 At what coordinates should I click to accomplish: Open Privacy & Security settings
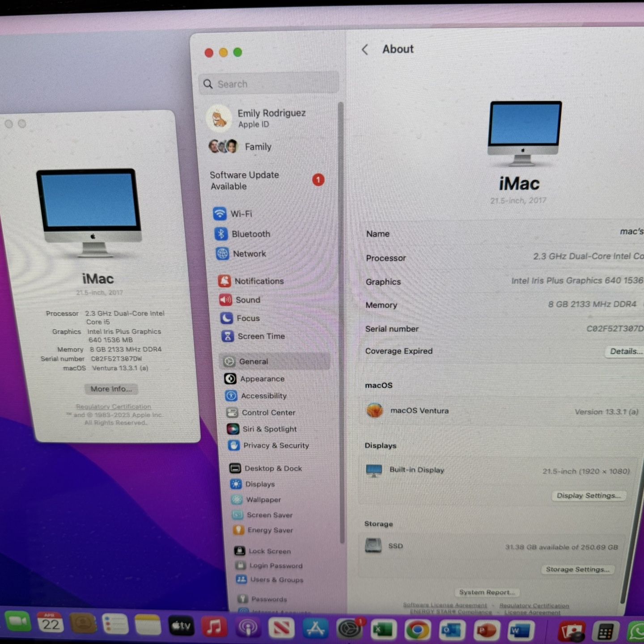click(x=268, y=445)
